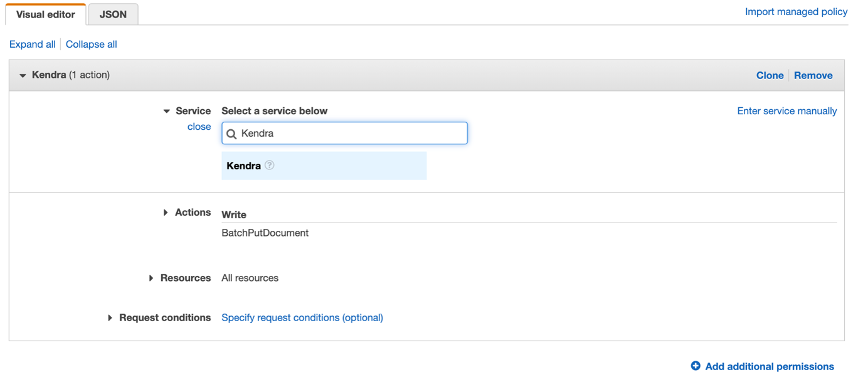Click the plus icon beside Add additional permissions
Screen dimensions: 868x387
tap(696, 366)
